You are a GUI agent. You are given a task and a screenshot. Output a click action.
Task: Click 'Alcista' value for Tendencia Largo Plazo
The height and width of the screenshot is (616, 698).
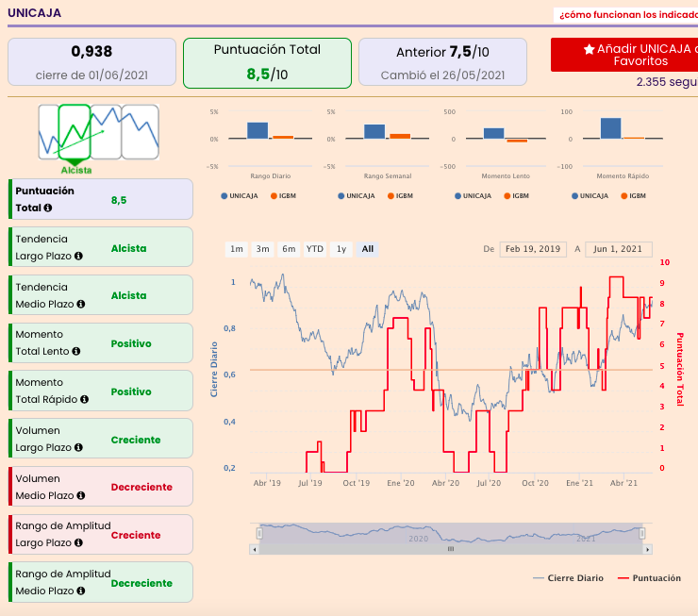pyautogui.click(x=128, y=248)
